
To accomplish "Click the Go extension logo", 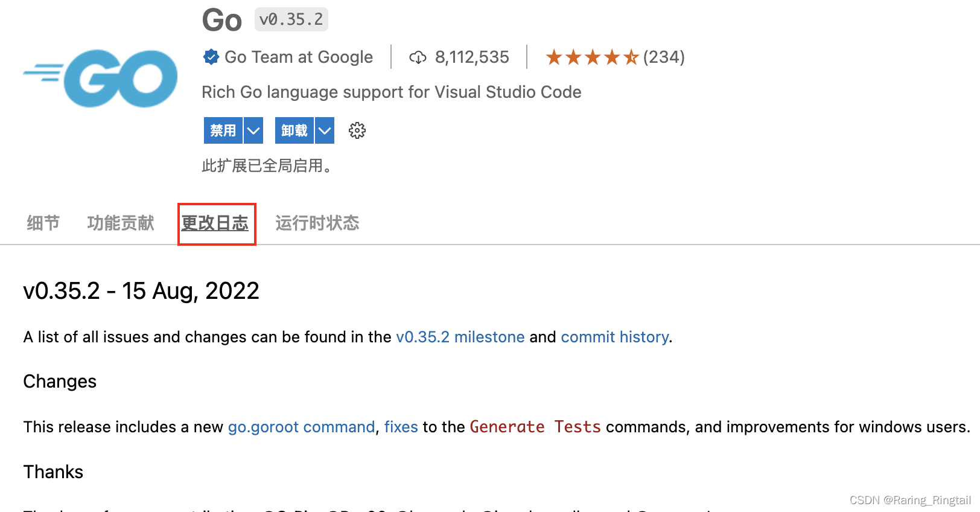I will pyautogui.click(x=100, y=78).
